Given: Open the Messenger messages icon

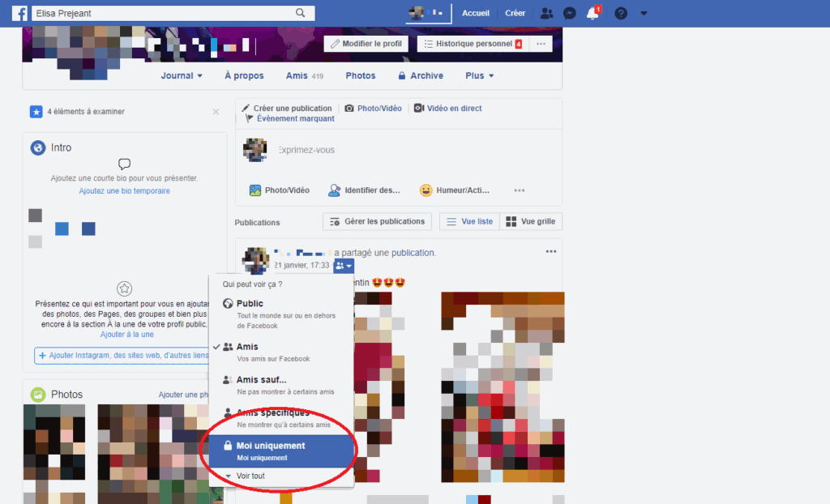Looking at the screenshot, I should click(569, 12).
